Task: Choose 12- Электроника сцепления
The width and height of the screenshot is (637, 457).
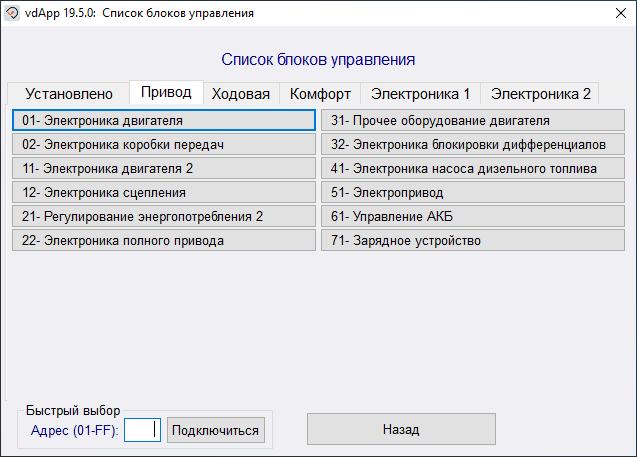Action: point(164,192)
